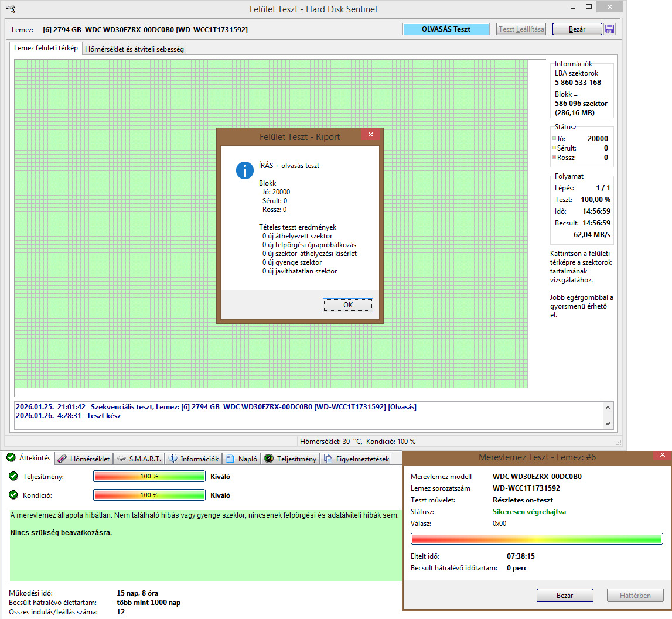Click Bezár in the Merevlemez Teszt window
This screenshot has height=619, width=672.
coord(565,596)
